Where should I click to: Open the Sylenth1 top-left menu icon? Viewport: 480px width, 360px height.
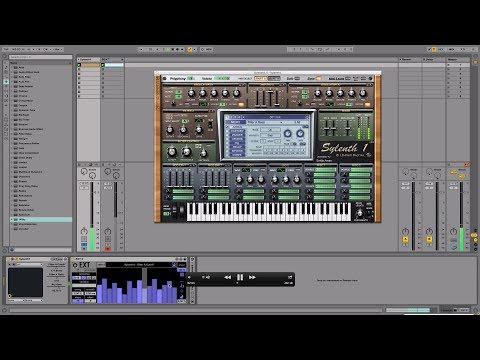click(x=164, y=78)
